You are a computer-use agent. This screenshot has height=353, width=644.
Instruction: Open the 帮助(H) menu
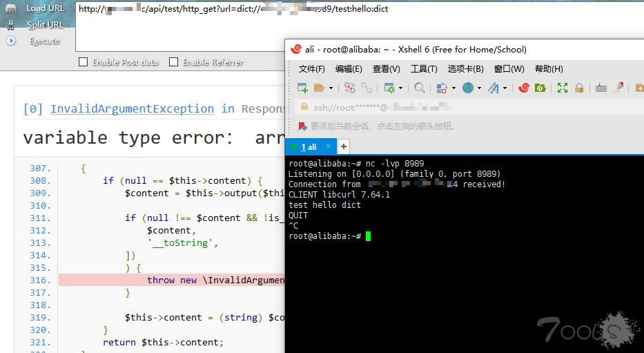pos(549,68)
